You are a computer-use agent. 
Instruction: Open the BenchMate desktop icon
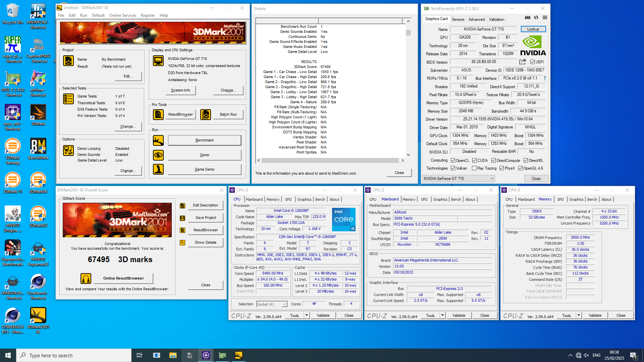pos(38,149)
